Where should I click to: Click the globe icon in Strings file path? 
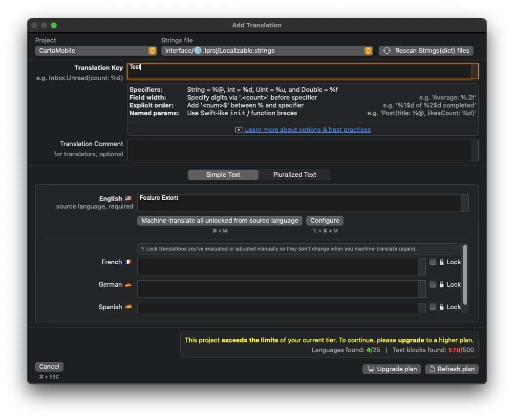[198, 50]
